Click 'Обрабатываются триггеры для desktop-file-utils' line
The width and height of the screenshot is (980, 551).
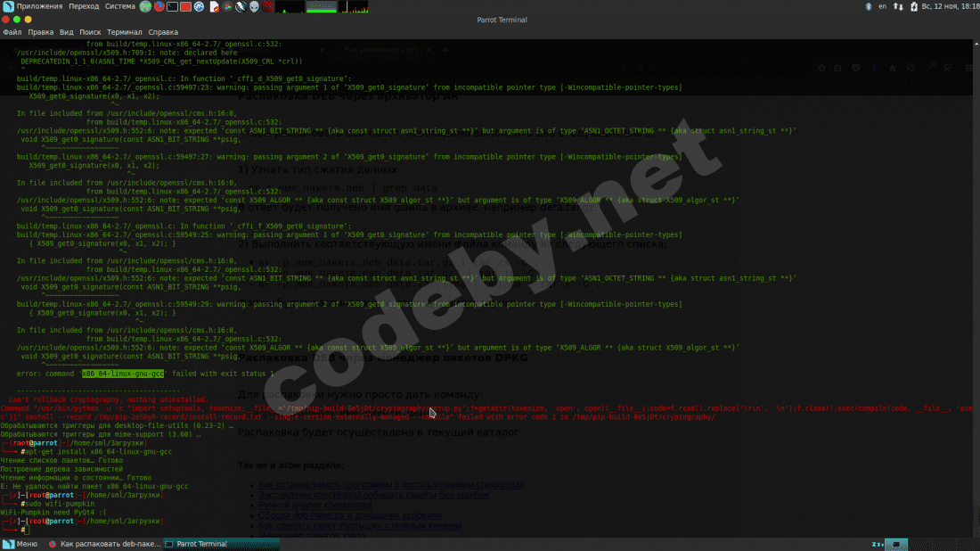(117, 425)
